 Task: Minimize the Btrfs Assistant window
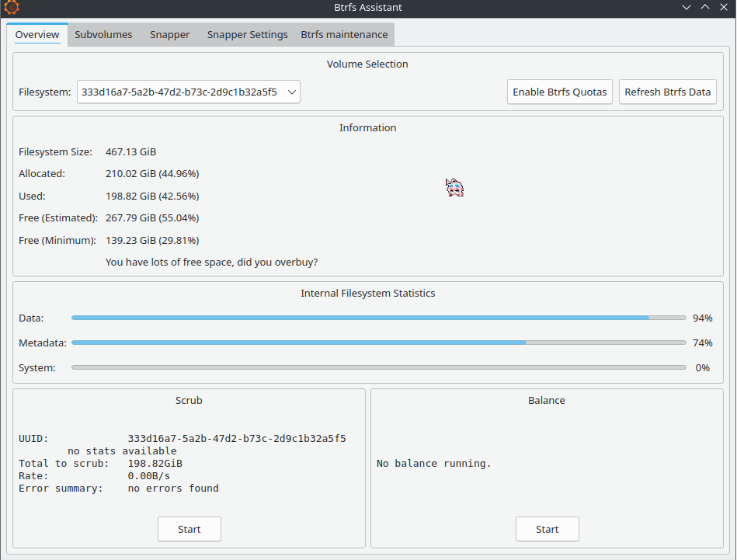[x=687, y=8]
